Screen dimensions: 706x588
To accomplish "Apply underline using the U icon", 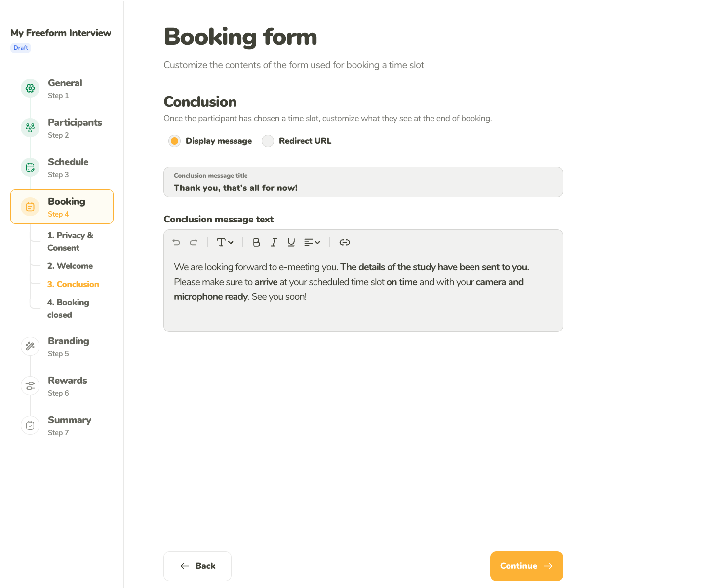I will point(291,242).
